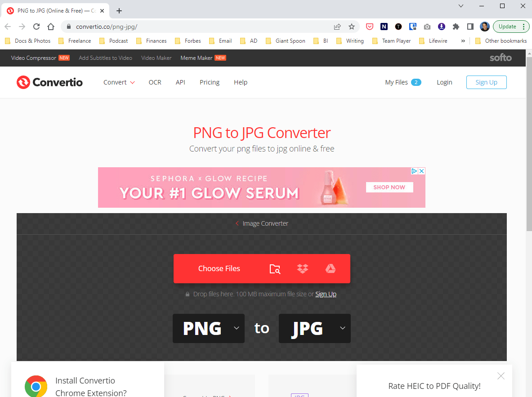Open the purple download extension icon

(442, 27)
